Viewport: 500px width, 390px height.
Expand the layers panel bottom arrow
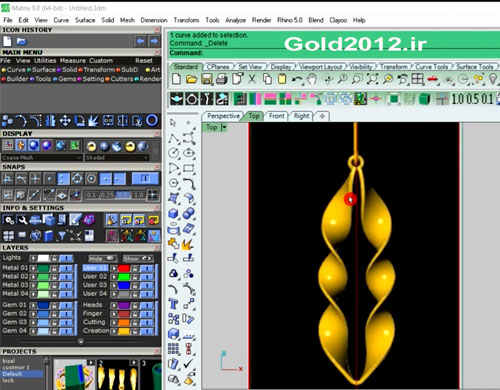pyautogui.click(x=81, y=341)
